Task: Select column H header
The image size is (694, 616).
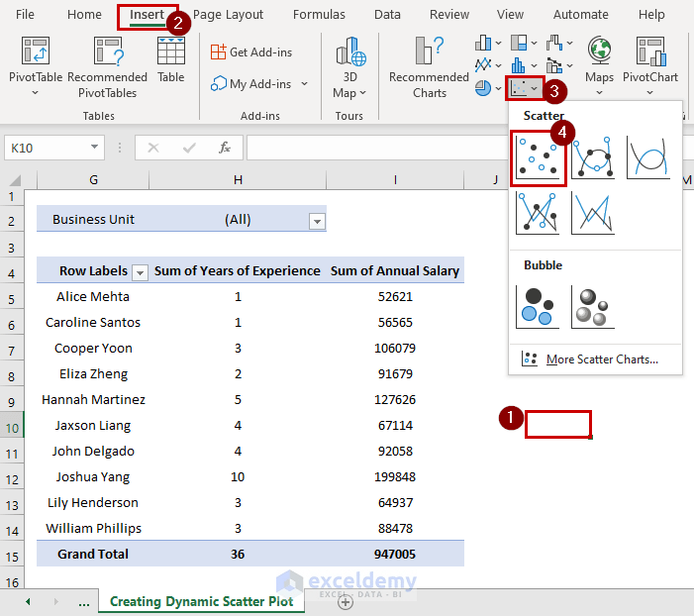Action: (238, 180)
